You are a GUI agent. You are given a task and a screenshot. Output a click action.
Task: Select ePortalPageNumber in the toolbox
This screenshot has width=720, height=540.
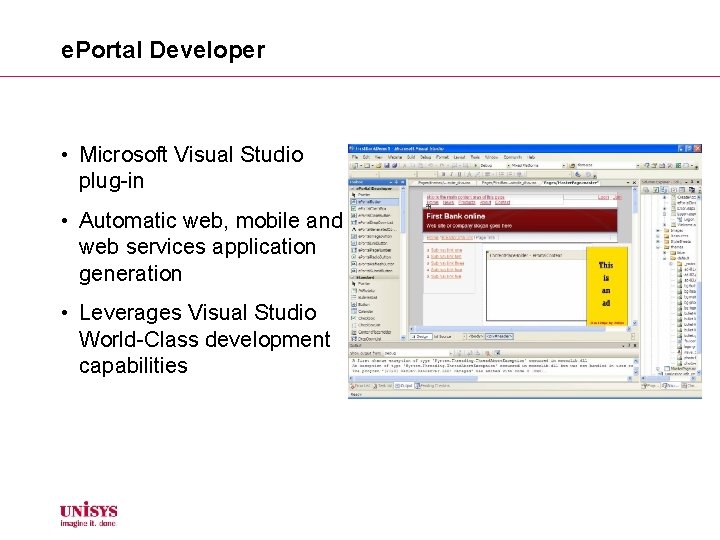[x=374, y=250]
